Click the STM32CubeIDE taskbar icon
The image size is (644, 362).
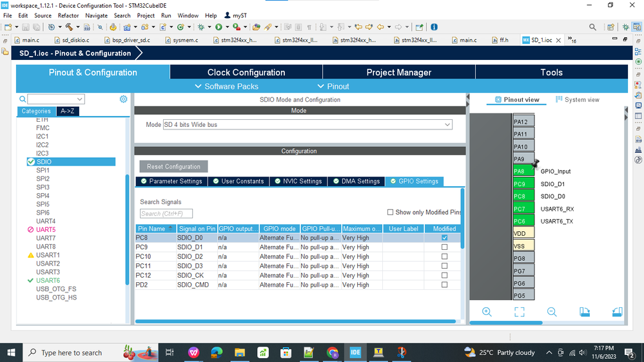tap(355, 352)
